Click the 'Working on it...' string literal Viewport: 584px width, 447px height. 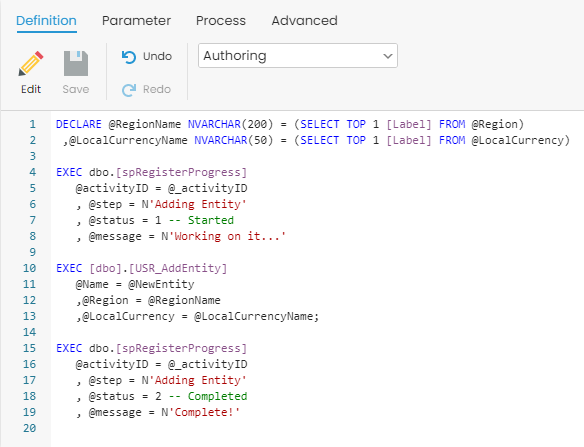point(227,236)
